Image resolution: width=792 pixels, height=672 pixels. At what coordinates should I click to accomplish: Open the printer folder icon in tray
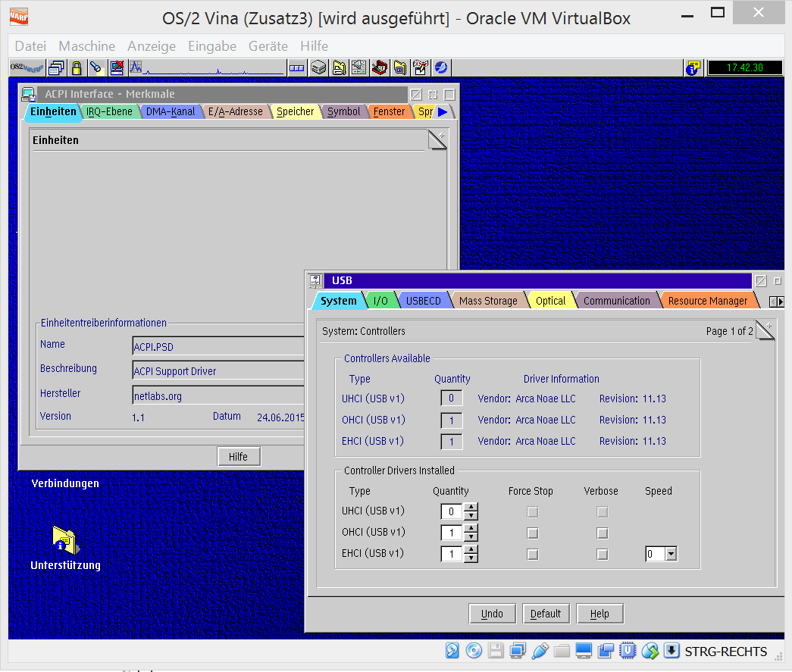click(339, 67)
